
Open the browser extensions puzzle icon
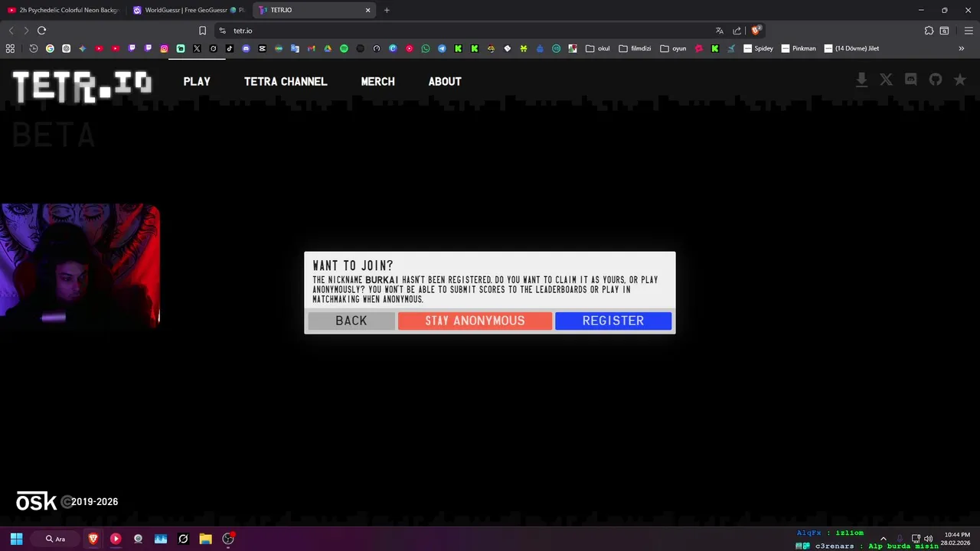tap(929, 31)
